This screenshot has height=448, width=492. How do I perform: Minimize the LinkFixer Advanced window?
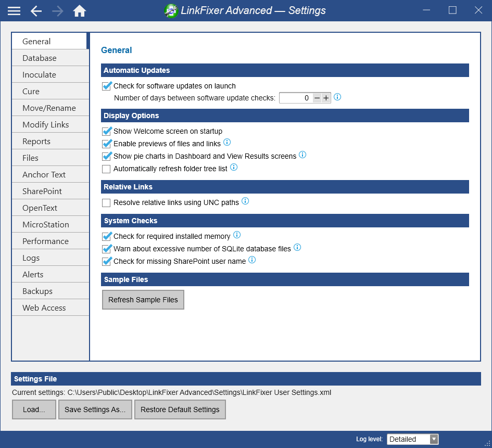426,10
